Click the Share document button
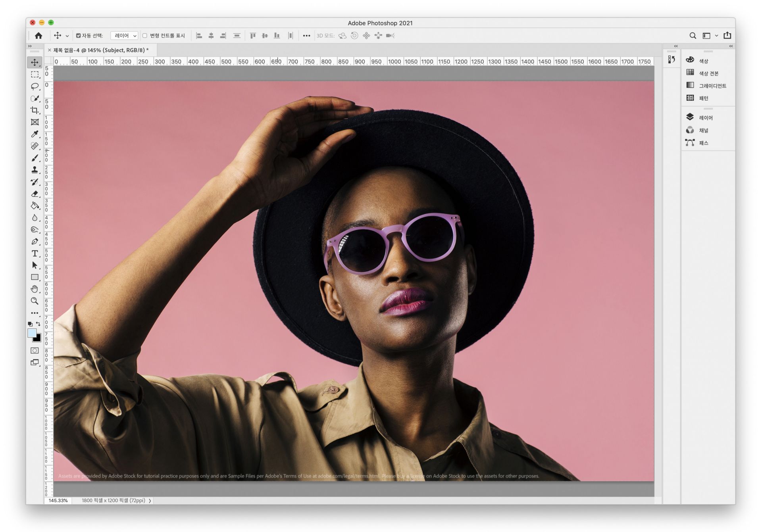Screen dimensions: 762x532 pos(727,35)
